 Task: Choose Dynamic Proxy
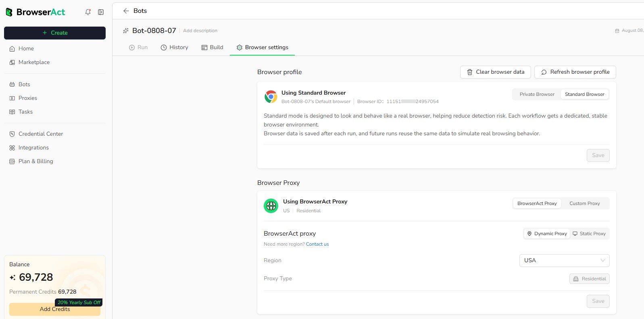click(x=547, y=234)
